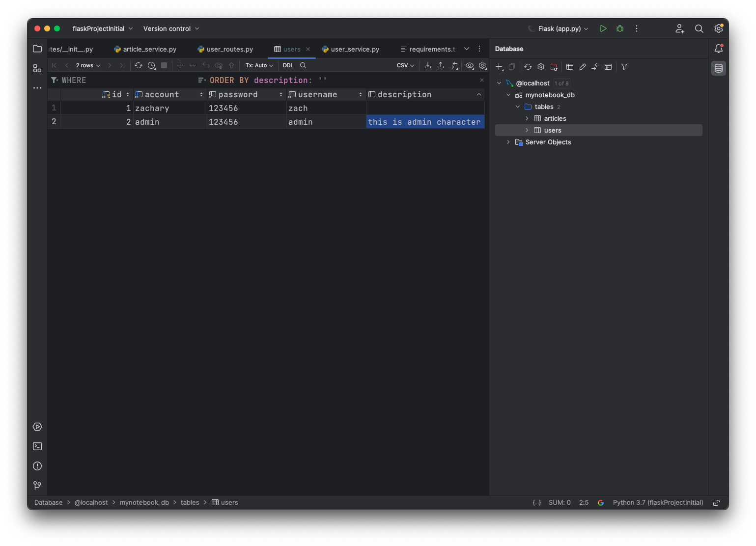Open the CSV export format dropdown

pyautogui.click(x=405, y=65)
